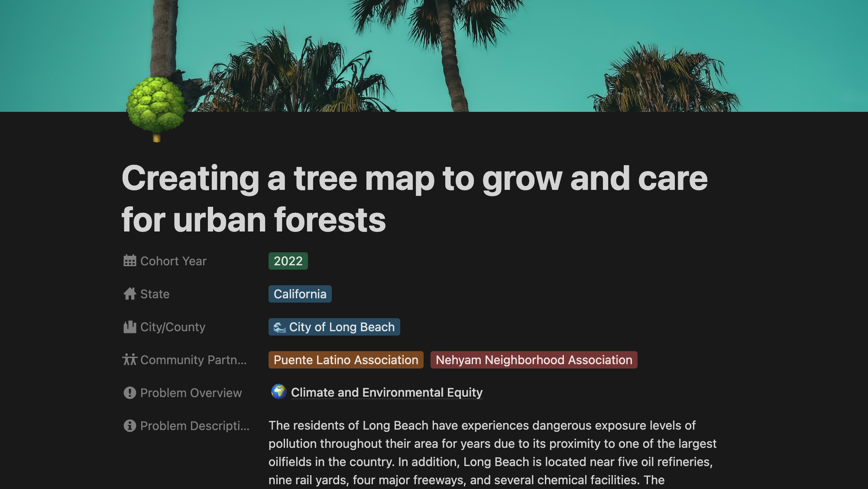This screenshot has width=868, height=489.
Task: Click the palm trees cover image
Action: 433,52
